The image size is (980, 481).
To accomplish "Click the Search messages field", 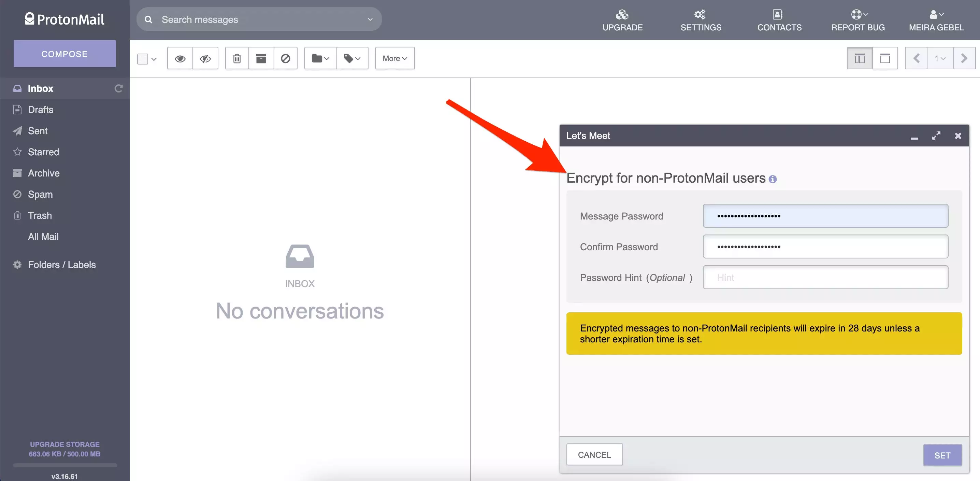I will coord(259,19).
